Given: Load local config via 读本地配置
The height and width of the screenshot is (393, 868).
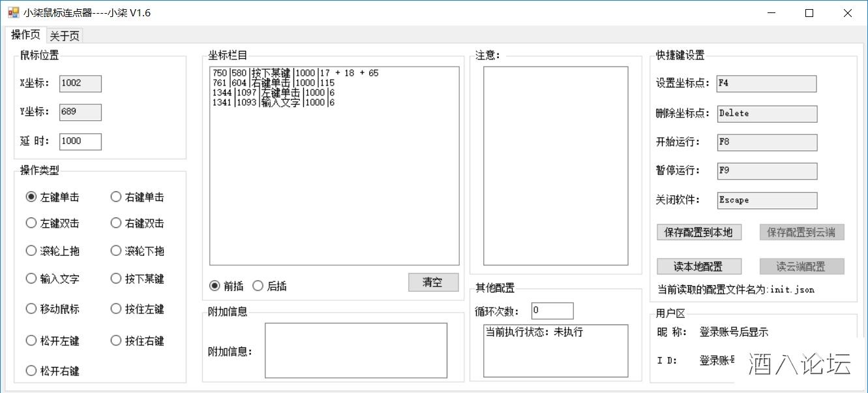Looking at the screenshot, I should coord(698,266).
